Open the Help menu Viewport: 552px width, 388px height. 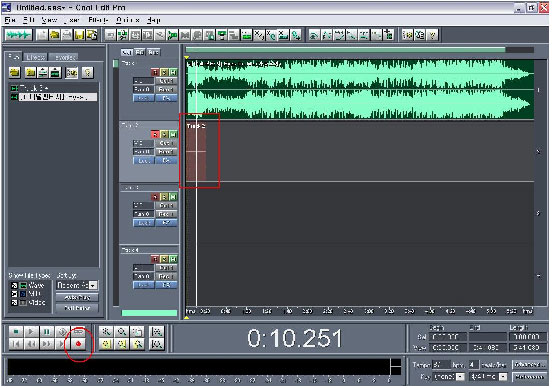154,20
